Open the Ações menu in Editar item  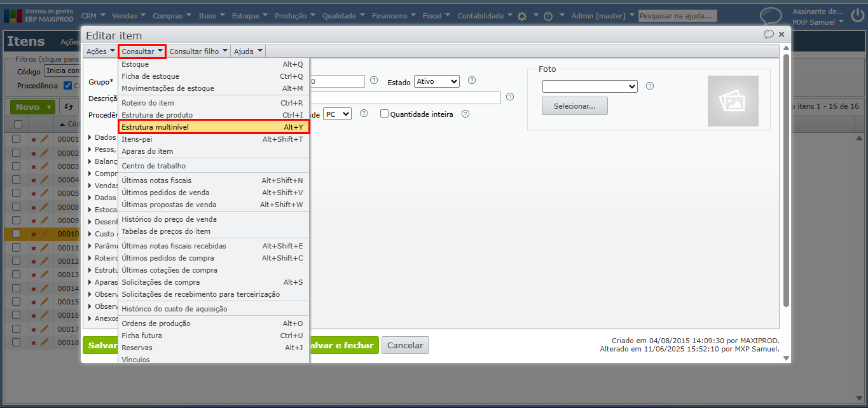pos(100,51)
